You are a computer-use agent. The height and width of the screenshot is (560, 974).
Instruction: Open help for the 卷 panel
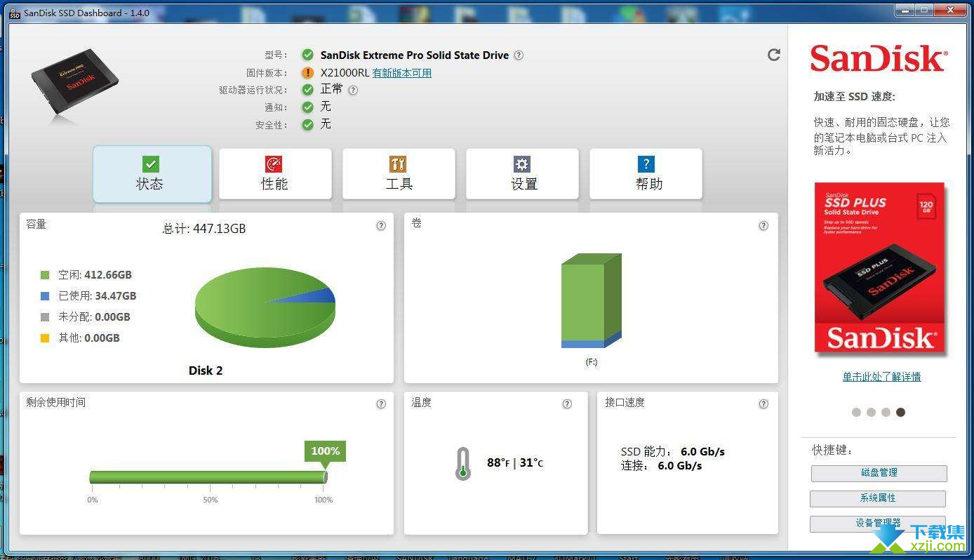click(x=763, y=225)
